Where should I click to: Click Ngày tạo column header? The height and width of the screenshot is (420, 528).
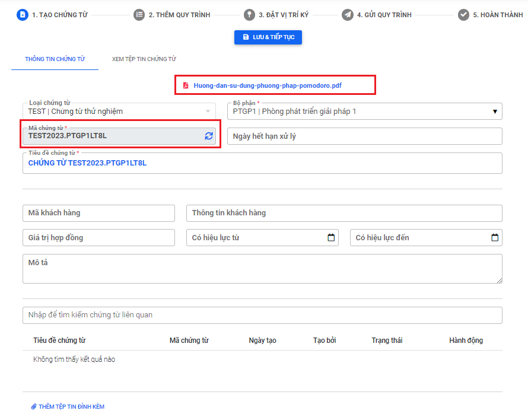tap(262, 340)
